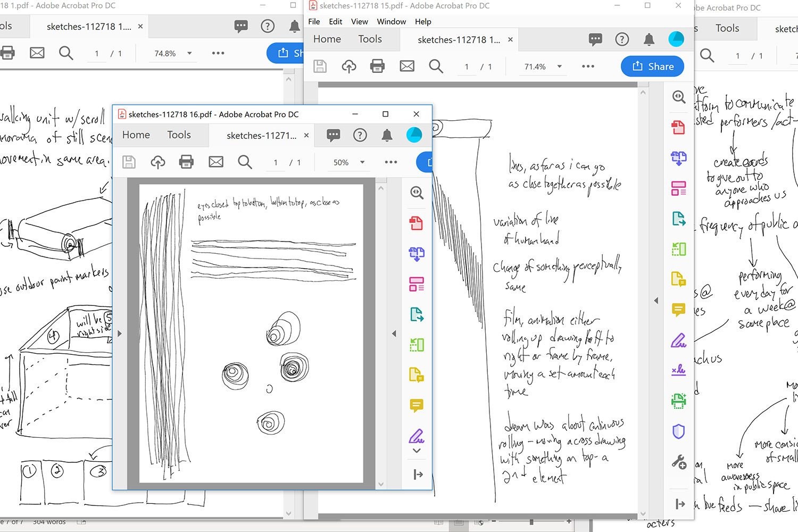The height and width of the screenshot is (532, 798).
Task: Open Comment tool in sketches-112718 15 window
Action: click(x=679, y=310)
